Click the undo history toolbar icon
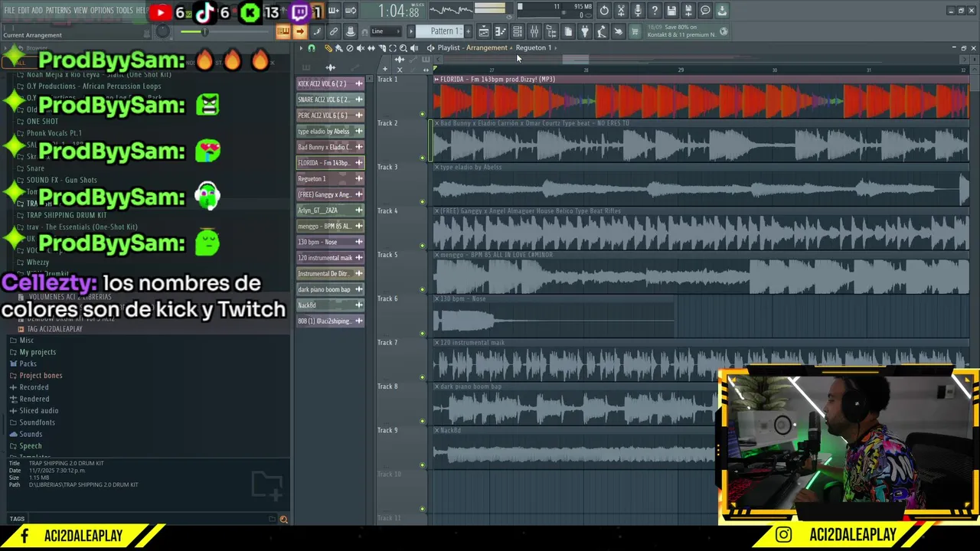The image size is (980, 551). pos(604,11)
